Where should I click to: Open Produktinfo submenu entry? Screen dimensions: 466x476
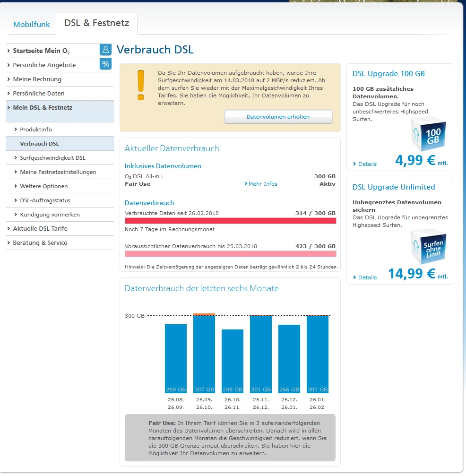click(60, 130)
